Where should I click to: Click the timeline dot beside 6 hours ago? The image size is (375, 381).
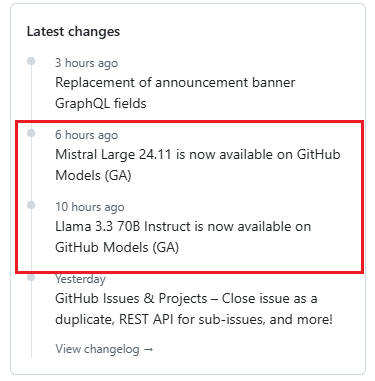tap(31, 133)
